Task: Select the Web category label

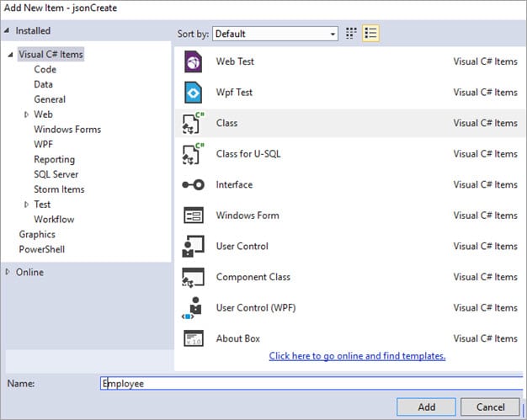Action: pyautogui.click(x=44, y=114)
